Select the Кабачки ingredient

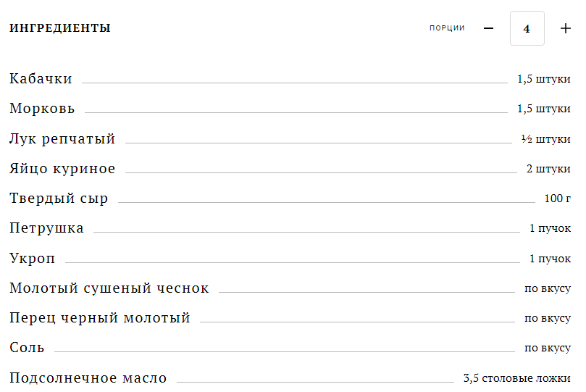[41, 79]
